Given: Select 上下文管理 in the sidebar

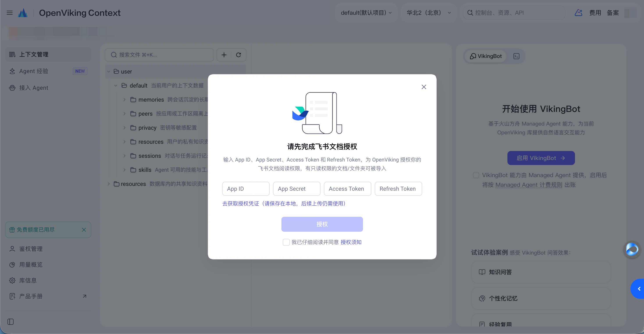Looking at the screenshot, I should tap(48, 54).
